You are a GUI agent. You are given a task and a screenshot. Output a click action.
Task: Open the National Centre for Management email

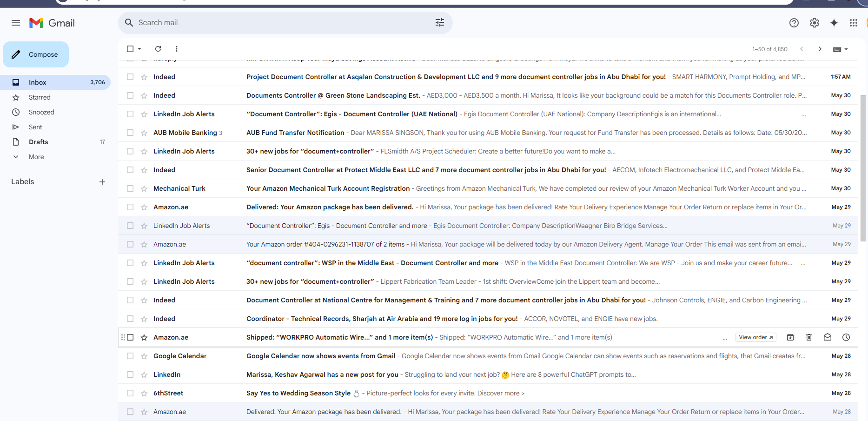[x=488, y=300]
